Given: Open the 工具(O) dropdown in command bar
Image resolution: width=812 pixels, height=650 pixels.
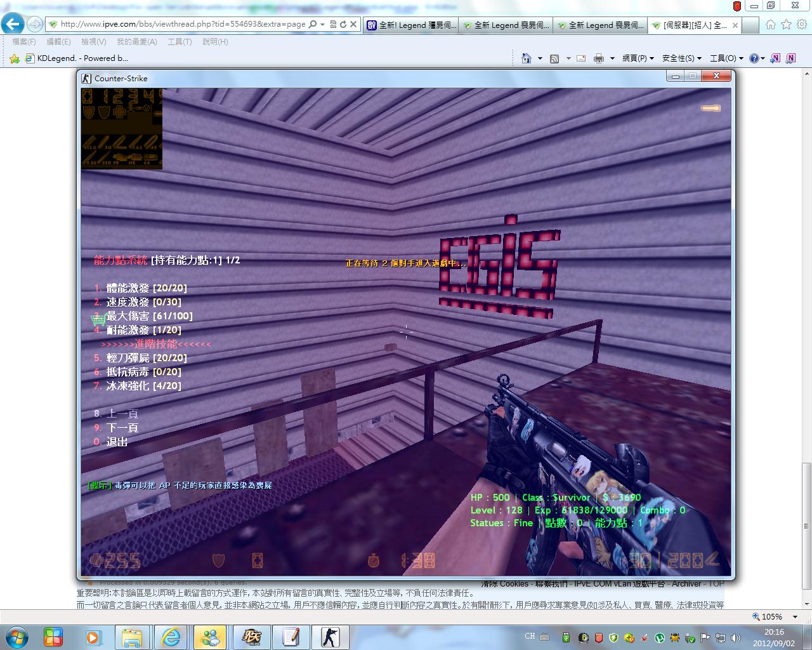Looking at the screenshot, I should [726, 58].
